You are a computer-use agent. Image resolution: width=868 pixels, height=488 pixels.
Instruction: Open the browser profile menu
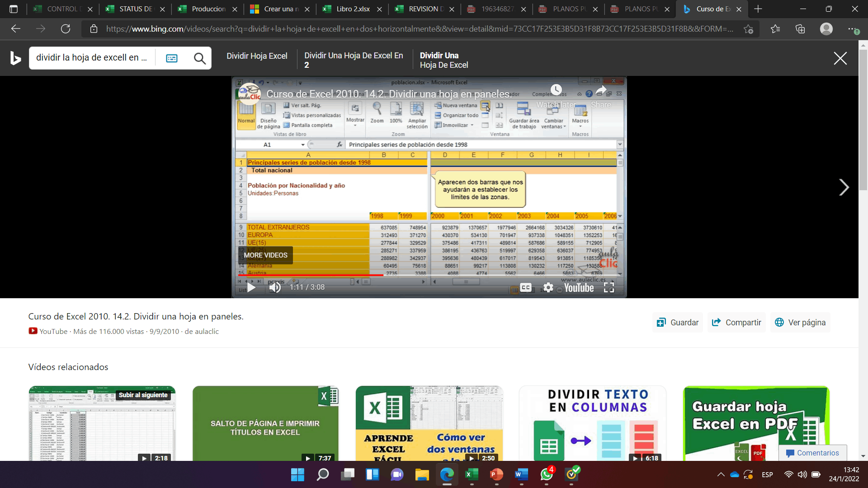pos(826,28)
